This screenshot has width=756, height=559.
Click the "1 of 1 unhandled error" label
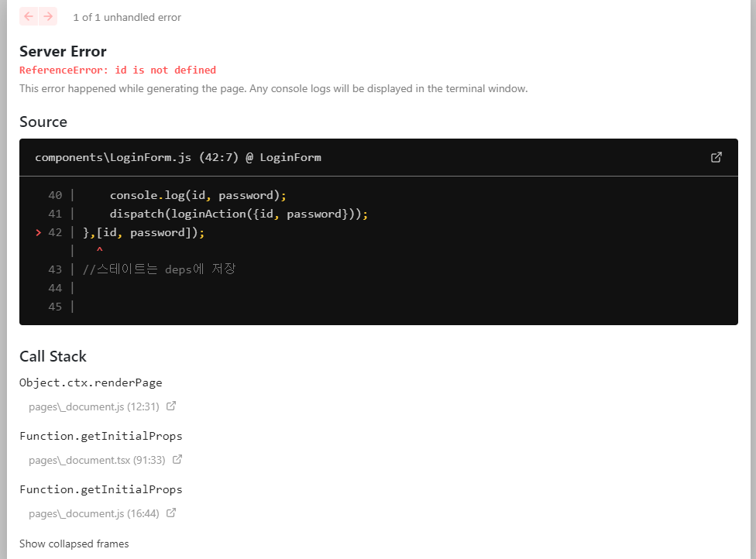[127, 17]
